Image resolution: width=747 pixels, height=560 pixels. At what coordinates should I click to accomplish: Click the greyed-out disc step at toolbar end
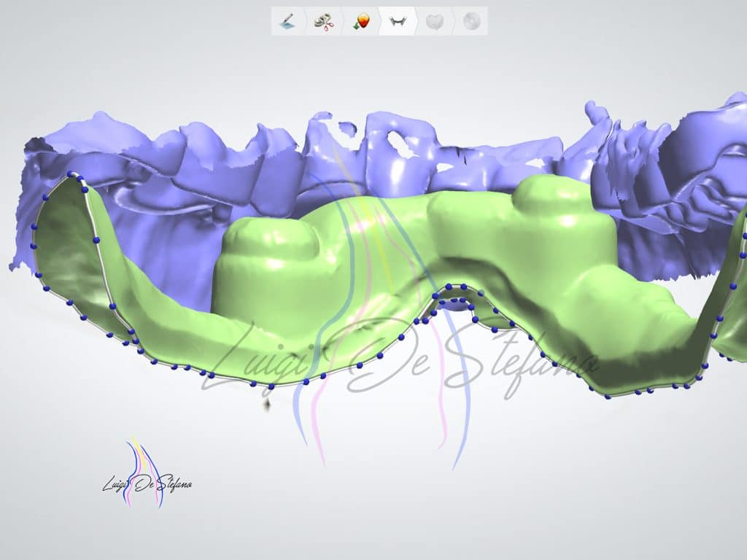pos(471,21)
